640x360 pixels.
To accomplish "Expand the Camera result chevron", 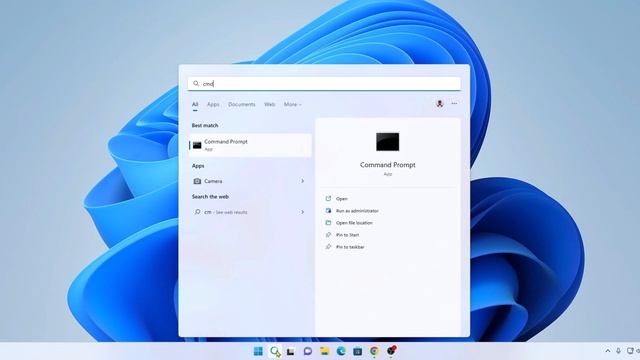I will pyautogui.click(x=302, y=181).
